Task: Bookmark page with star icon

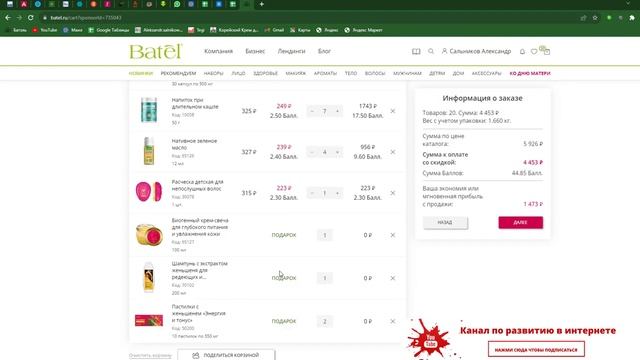Action: (595, 18)
